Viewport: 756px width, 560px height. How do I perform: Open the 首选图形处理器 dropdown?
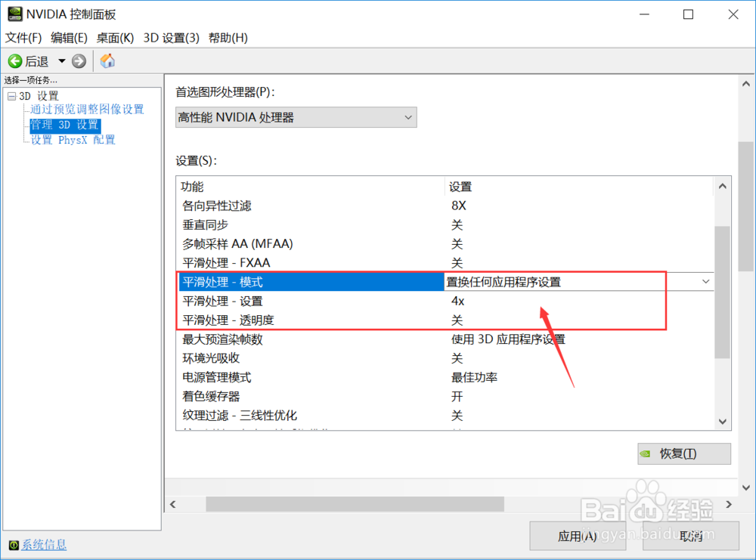(x=296, y=118)
